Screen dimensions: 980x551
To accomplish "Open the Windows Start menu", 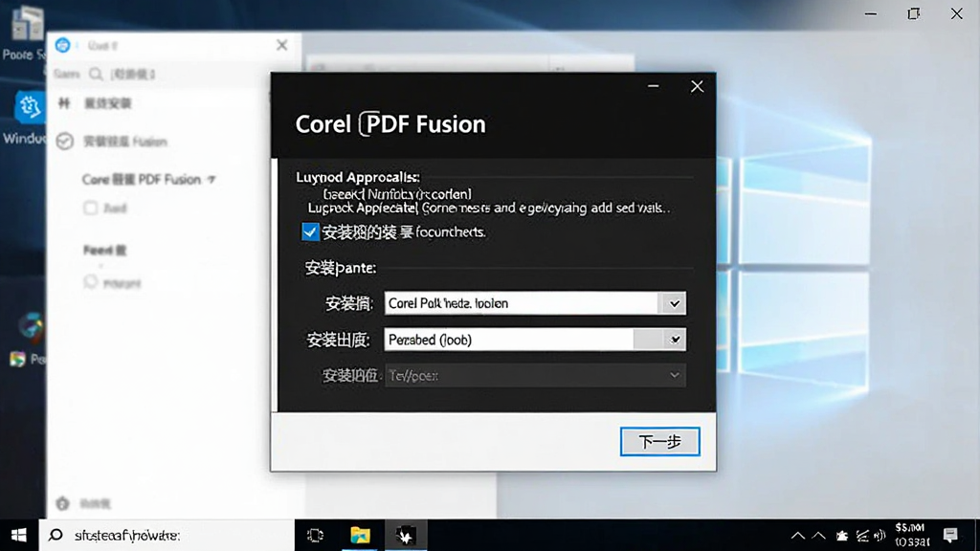I will tap(19, 536).
